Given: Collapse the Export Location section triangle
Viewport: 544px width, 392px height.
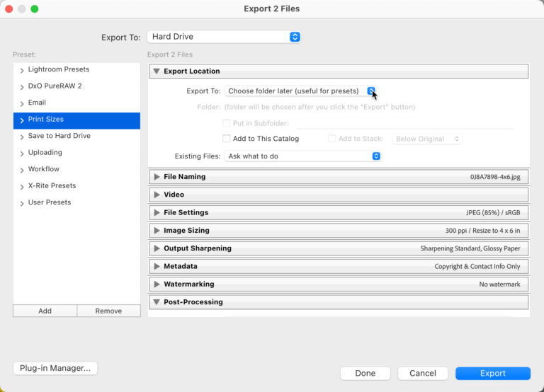Looking at the screenshot, I should point(157,71).
